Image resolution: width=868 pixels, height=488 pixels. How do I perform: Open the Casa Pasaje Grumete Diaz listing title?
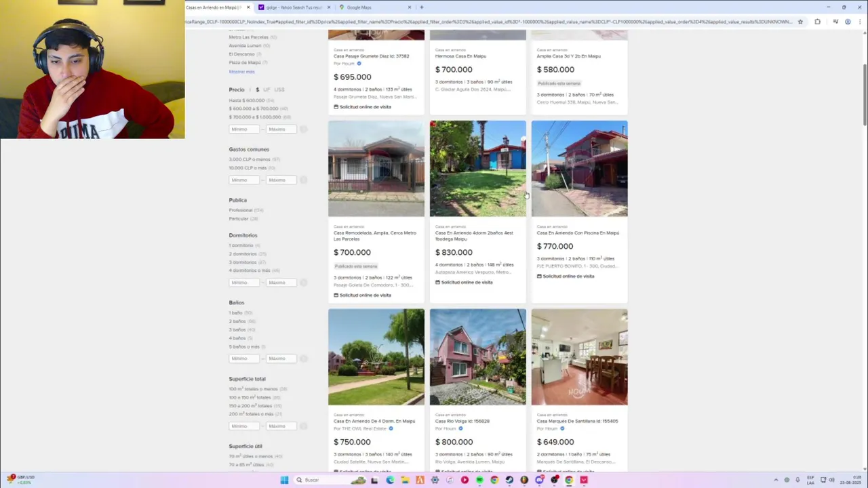tap(372, 56)
